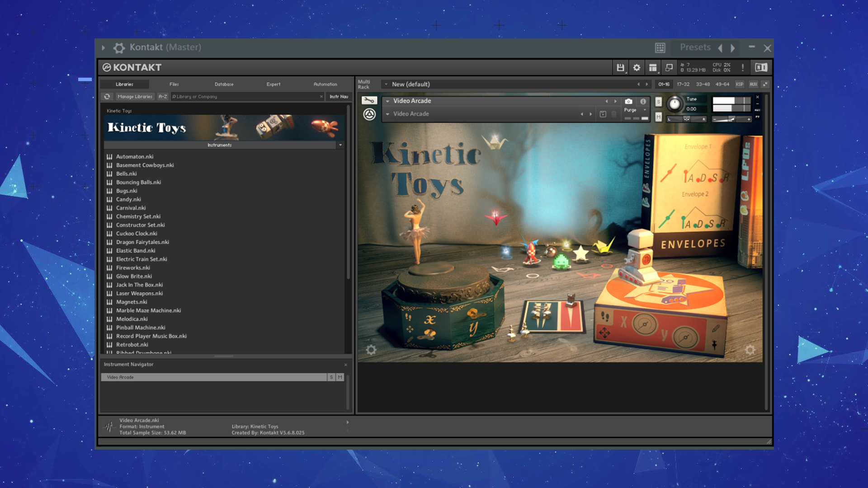
Task: Click the Native Instruments NI logo button
Action: [761, 67]
